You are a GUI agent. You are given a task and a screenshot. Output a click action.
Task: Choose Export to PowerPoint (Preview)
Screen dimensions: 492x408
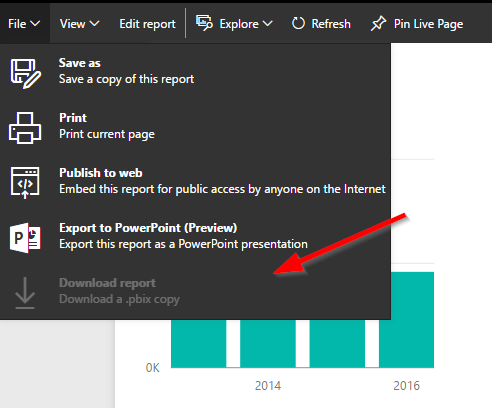click(195, 236)
